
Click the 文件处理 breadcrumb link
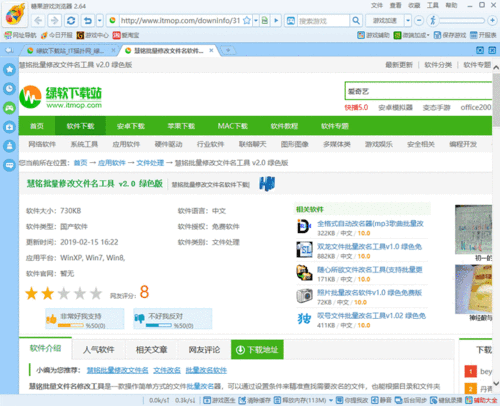tap(150, 163)
